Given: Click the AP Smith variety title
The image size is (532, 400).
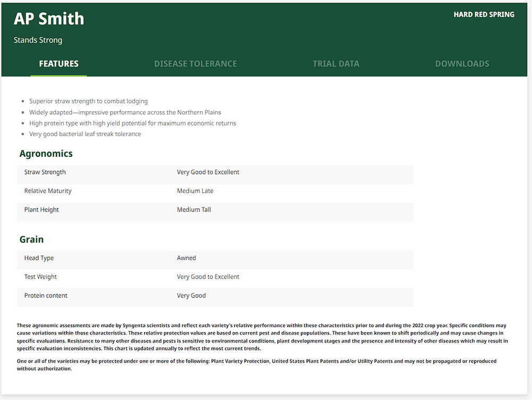Looking at the screenshot, I should [x=49, y=19].
